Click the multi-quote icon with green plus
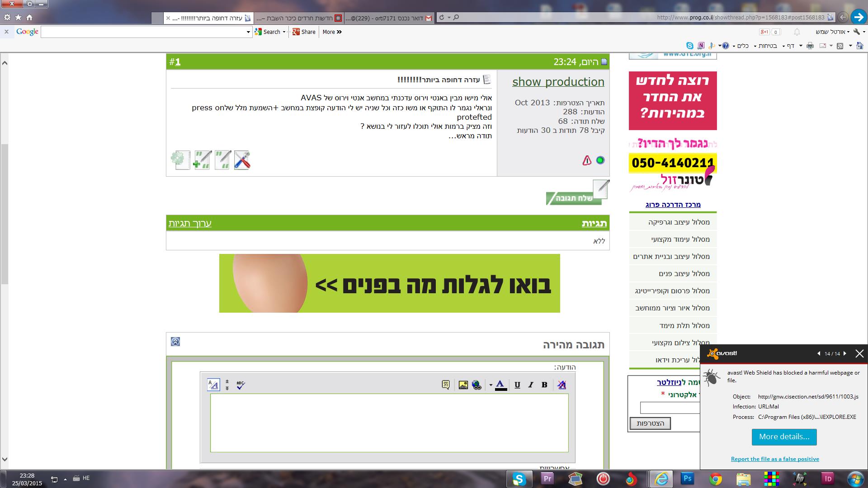 (x=202, y=160)
